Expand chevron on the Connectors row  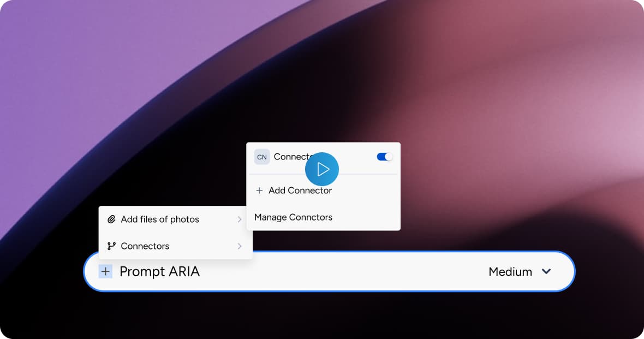pyautogui.click(x=240, y=246)
